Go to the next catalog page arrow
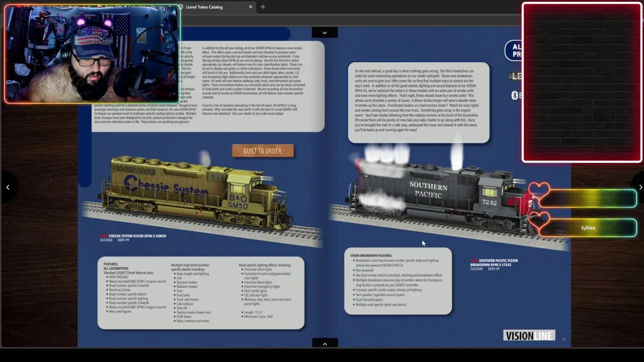This screenshot has height=362, width=644. tap(640, 187)
